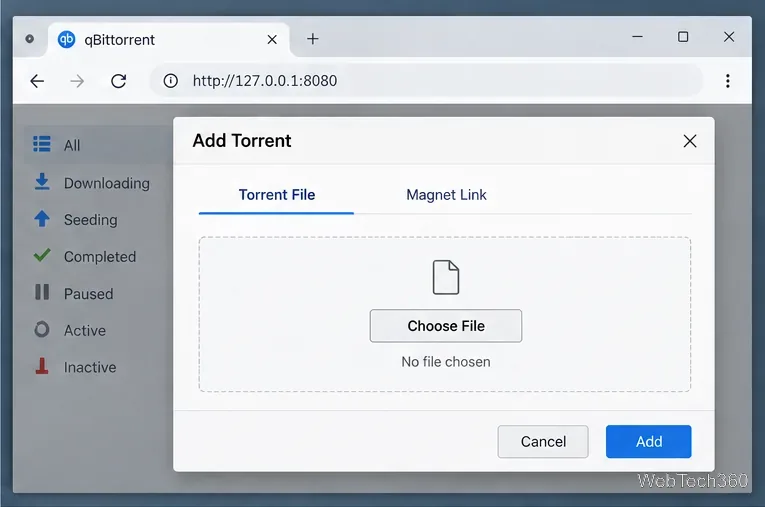Viewport: 765px width, 507px height.
Task: Open the browser three-dot menu
Action: point(727,81)
